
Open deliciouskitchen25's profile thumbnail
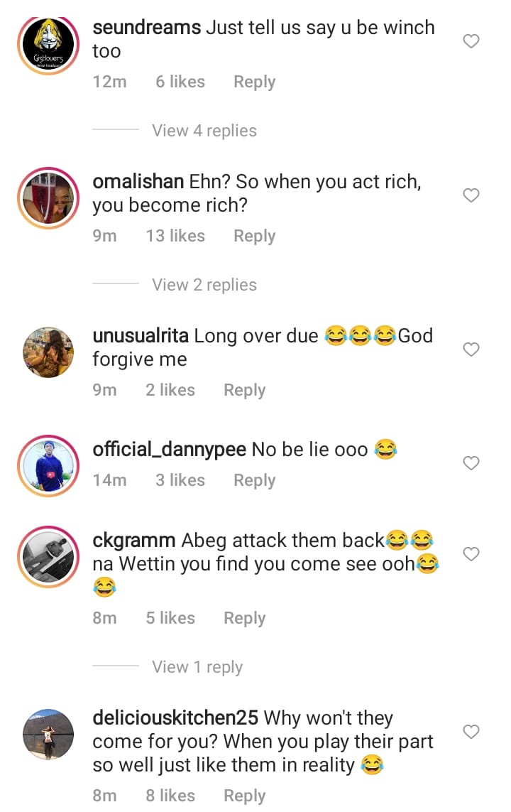coord(48,734)
